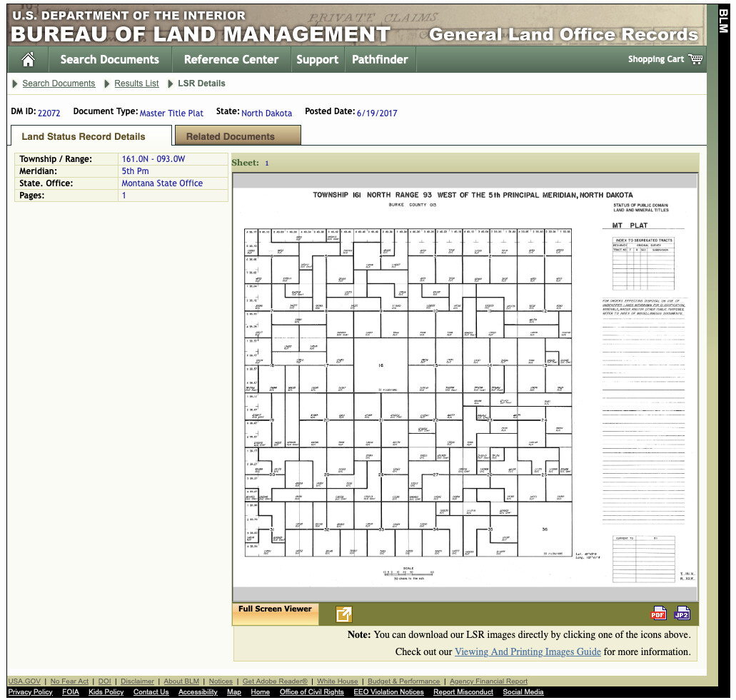Select sheet number 1 link
Image resolution: width=736 pixels, height=700 pixels.
pos(267,163)
